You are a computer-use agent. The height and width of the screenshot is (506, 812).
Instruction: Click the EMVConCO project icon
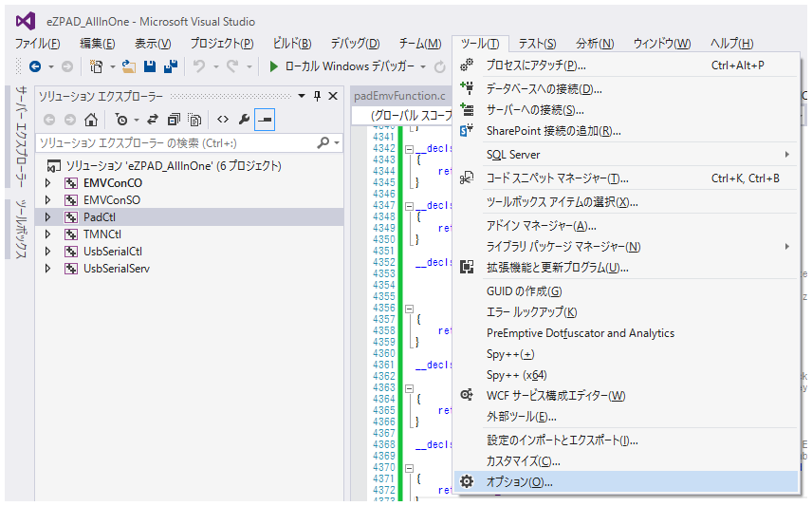click(x=71, y=183)
